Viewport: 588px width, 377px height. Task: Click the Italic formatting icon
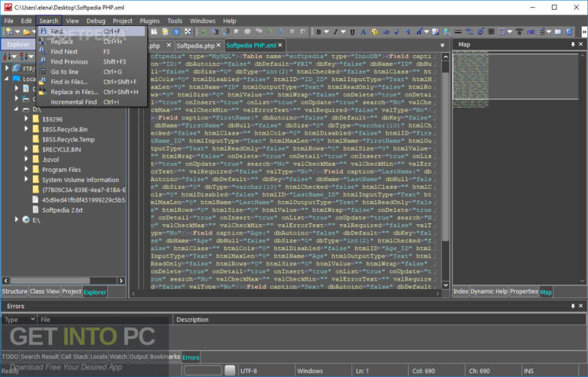(335, 32)
